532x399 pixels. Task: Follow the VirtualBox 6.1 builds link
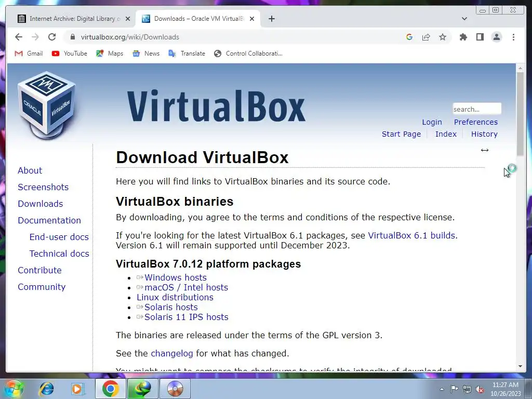click(x=412, y=235)
